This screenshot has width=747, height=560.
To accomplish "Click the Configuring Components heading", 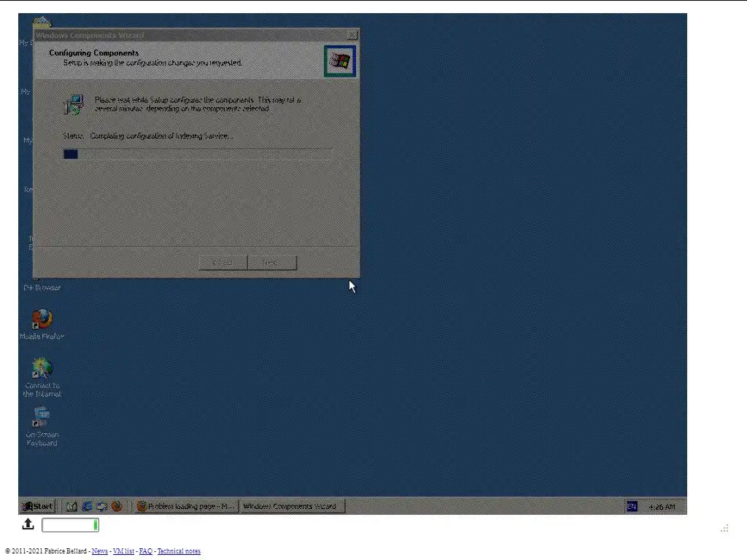I will point(94,52).
